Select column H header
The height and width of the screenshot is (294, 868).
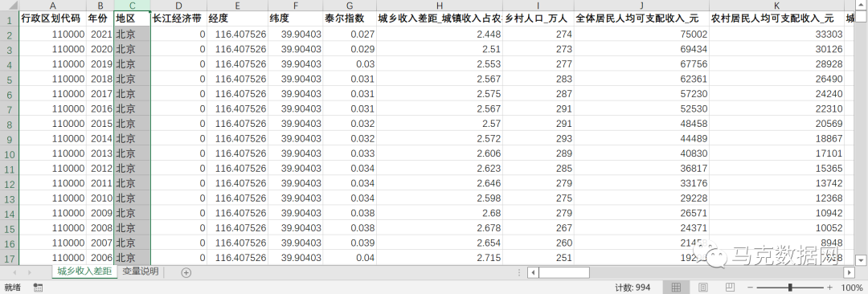tap(439, 5)
